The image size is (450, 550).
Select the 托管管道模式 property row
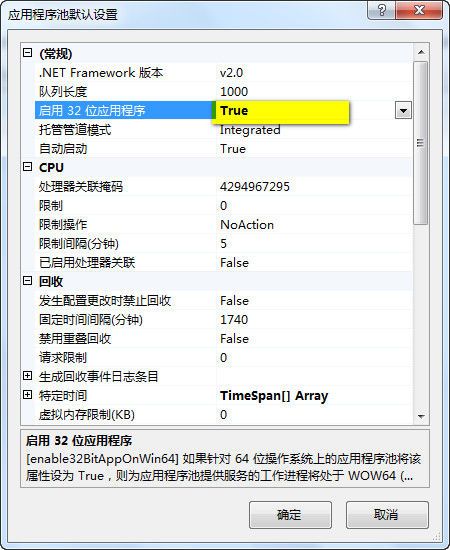click(224, 130)
